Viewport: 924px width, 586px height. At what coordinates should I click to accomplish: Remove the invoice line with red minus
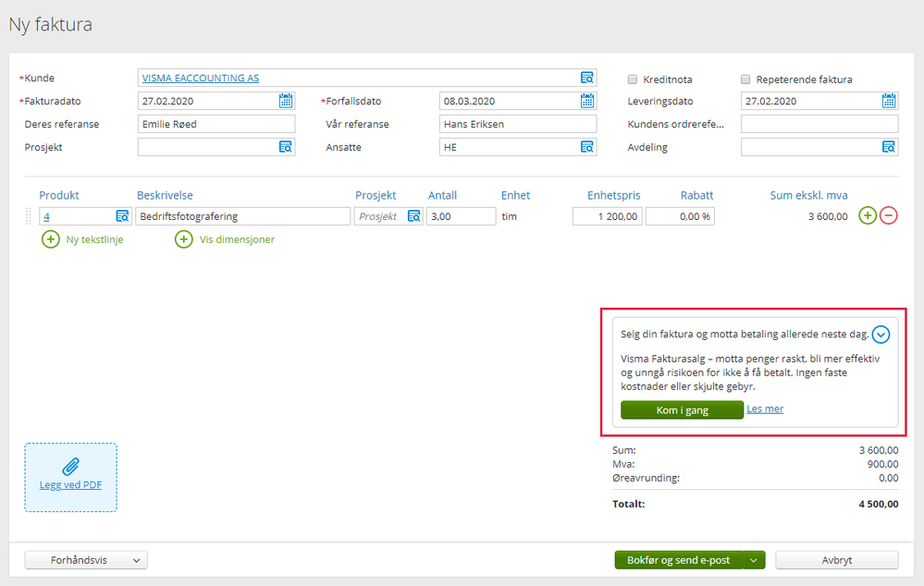pyautogui.click(x=889, y=215)
